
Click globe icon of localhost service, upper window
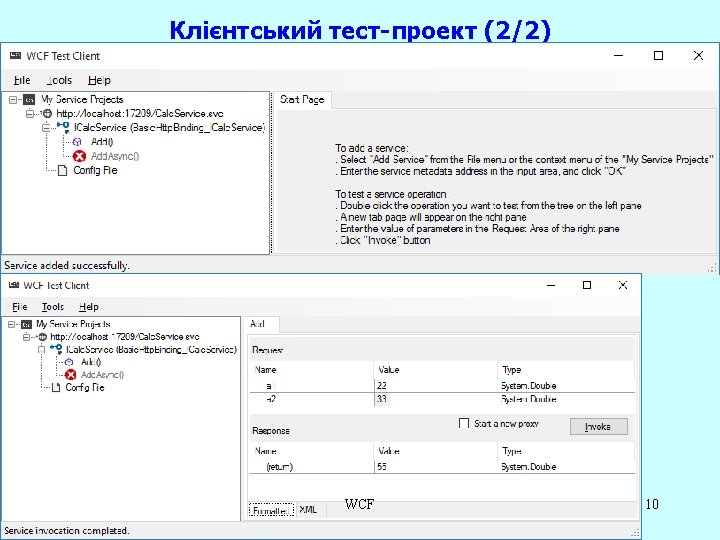47,113
